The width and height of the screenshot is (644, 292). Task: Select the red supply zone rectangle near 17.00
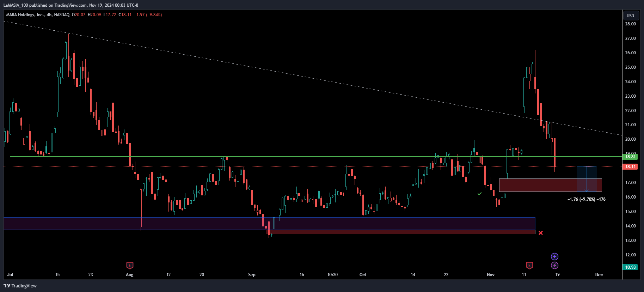click(550, 185)
